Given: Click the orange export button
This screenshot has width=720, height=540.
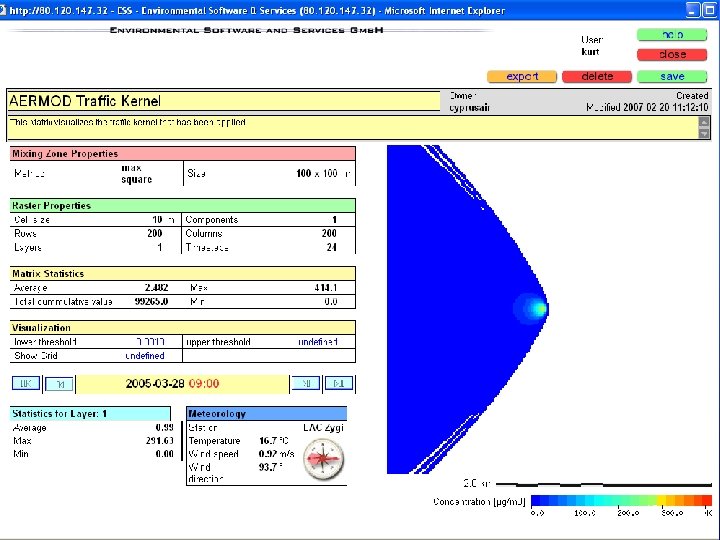Looking at the screenshot, I should point(522,76).
